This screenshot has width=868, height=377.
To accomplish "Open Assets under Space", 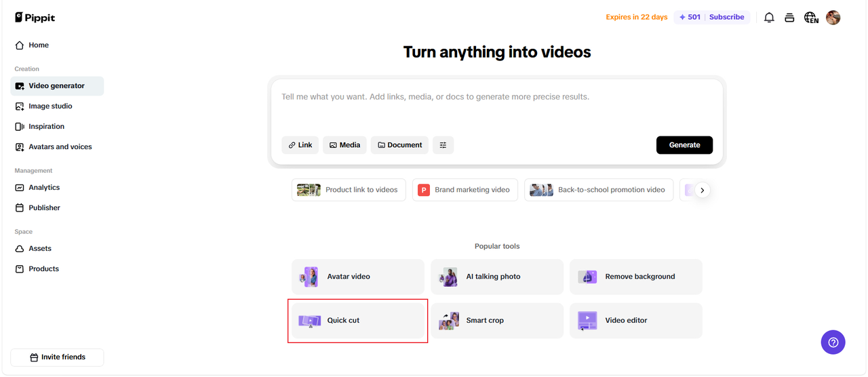I will click(40, 249).
